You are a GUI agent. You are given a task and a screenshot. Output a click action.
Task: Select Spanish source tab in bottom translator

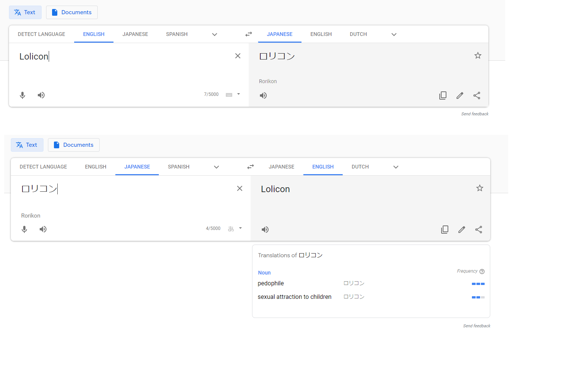tap(179, 167)
